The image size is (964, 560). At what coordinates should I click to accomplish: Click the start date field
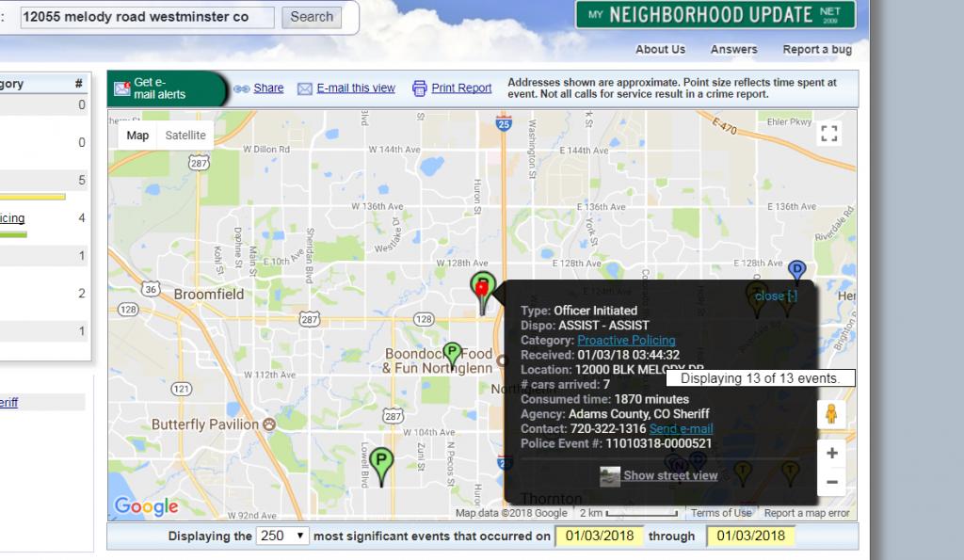point(599,536)
